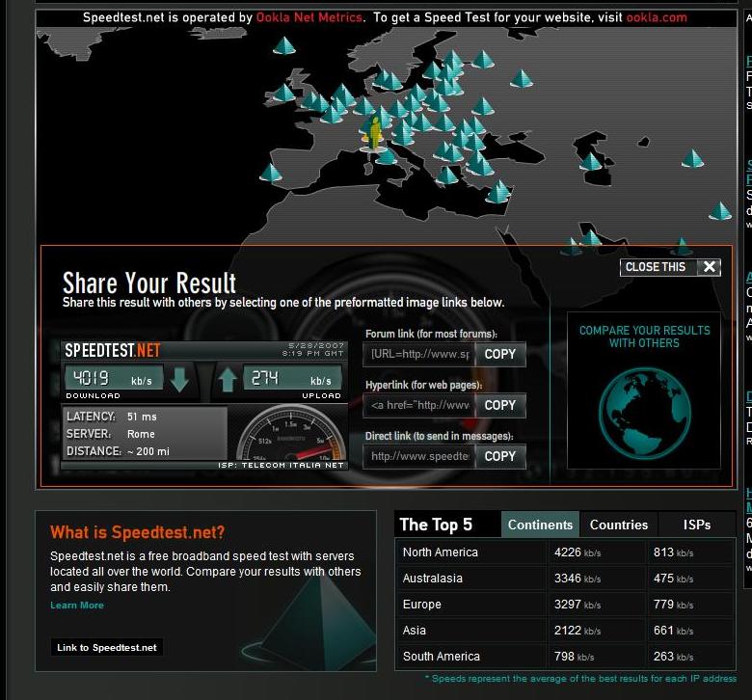Image resolution: width=752 pixels, height=700 pixels.
Task: Copy the Hyperlink for web pages
Action: pos(499,405)
